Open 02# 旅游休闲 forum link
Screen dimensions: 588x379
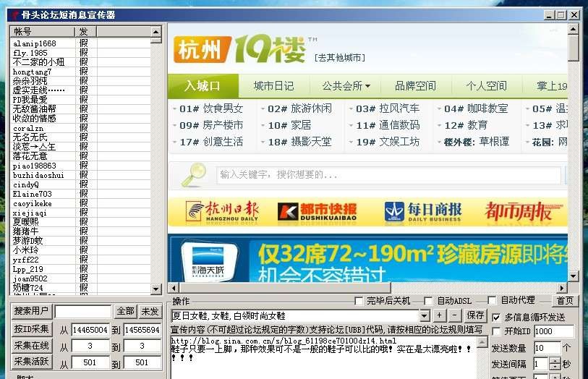pyautogui.click(x=299, y=108)
